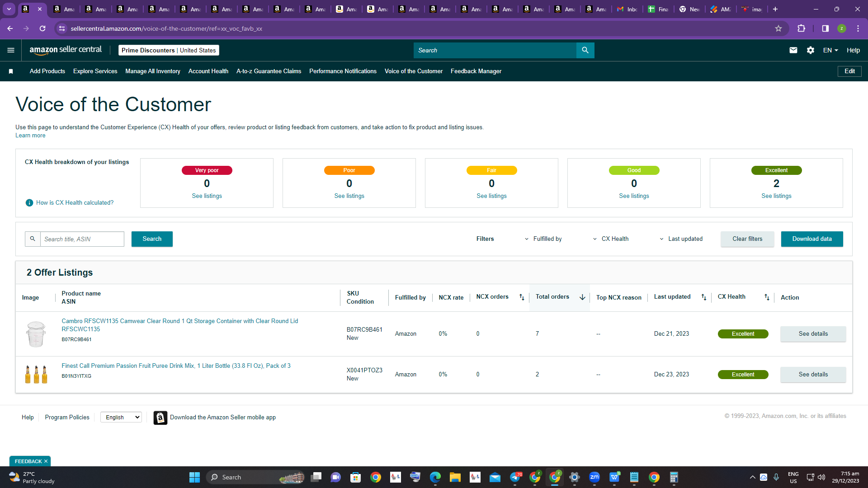
Task: Click the Amazon Seller Central logo
Action: [x=66, y=50]
